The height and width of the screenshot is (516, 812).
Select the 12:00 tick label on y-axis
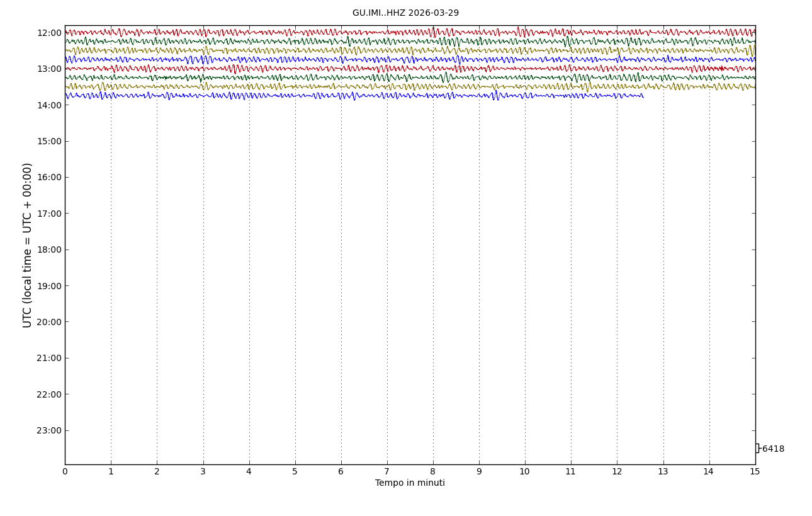click(x=49, y=33)
